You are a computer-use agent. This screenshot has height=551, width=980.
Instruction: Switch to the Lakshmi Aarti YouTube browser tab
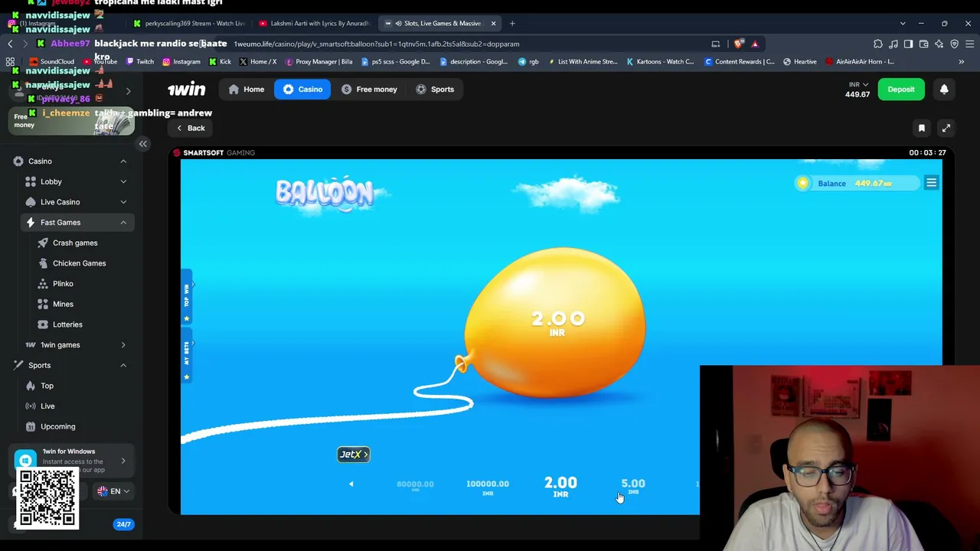314,24
